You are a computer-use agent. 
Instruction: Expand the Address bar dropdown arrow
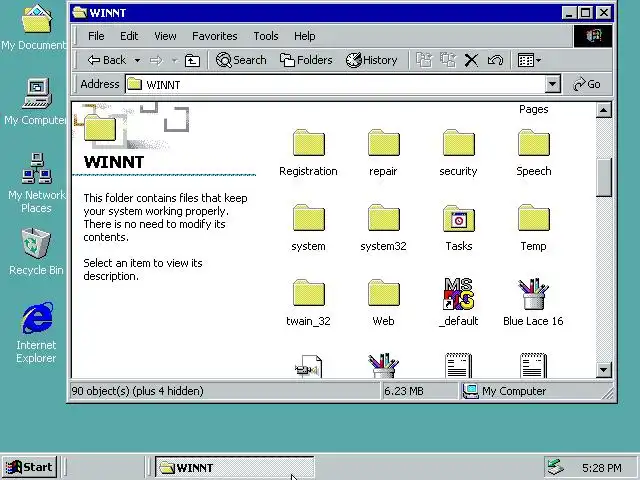552,84
